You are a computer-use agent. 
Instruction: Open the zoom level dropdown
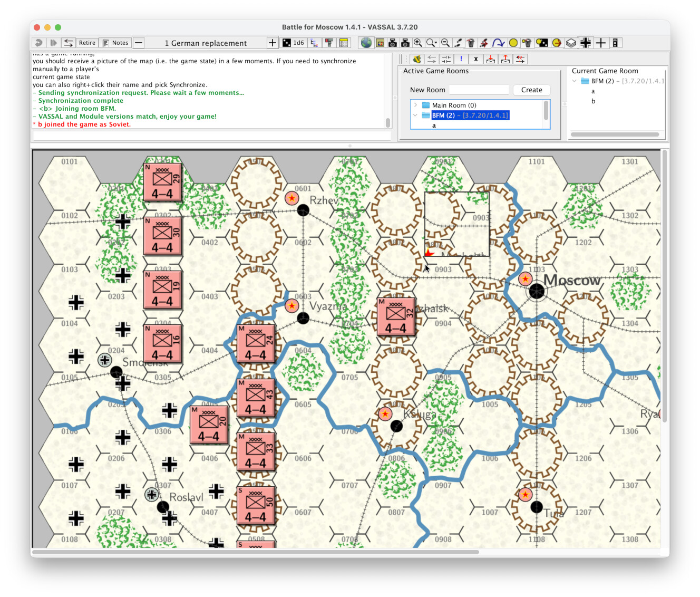pyautogui.click(x=432, y=43)
